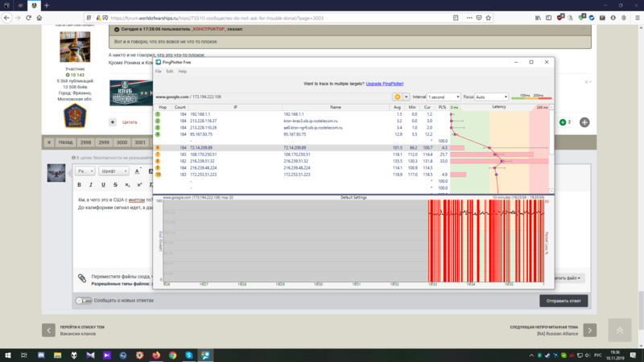Open the File menu in PingPlotter

[x=158, y=72]
